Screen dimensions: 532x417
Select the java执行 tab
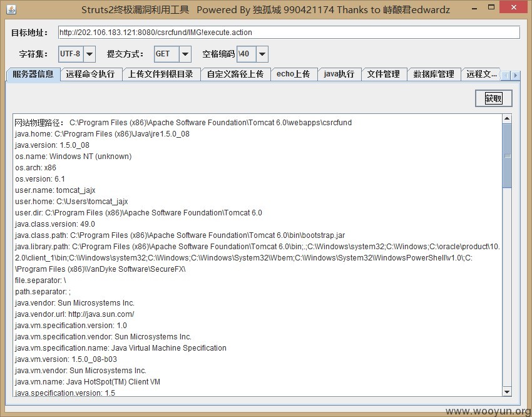tap(339, 75)
